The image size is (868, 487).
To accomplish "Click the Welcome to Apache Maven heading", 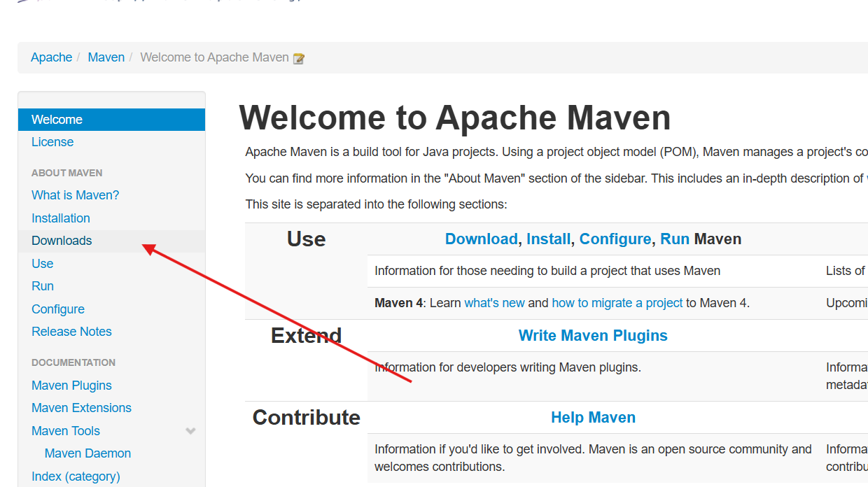I will coord(455,118).
